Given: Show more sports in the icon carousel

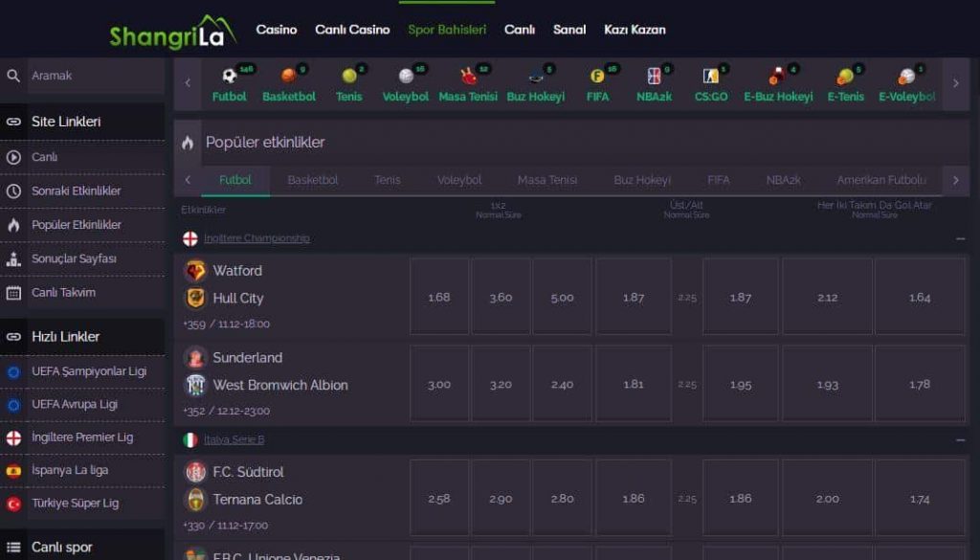Looking at the screenshot, I should coord(956,83).
